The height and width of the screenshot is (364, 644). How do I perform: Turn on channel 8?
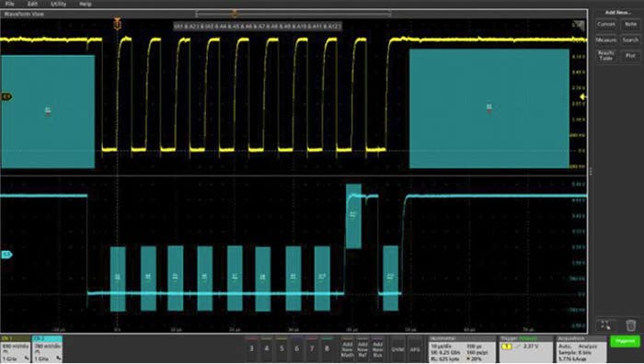[327, 348]
